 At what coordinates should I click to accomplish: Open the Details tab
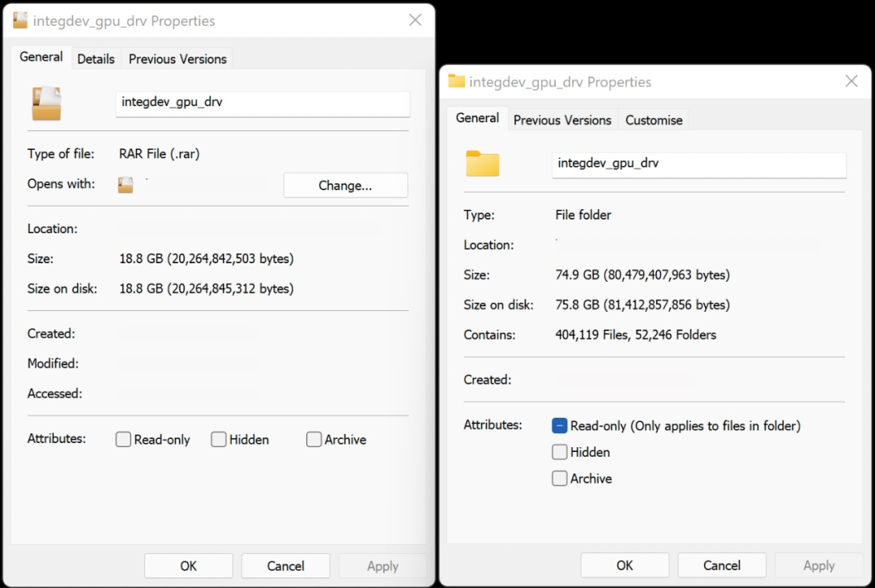pos(96,58)
